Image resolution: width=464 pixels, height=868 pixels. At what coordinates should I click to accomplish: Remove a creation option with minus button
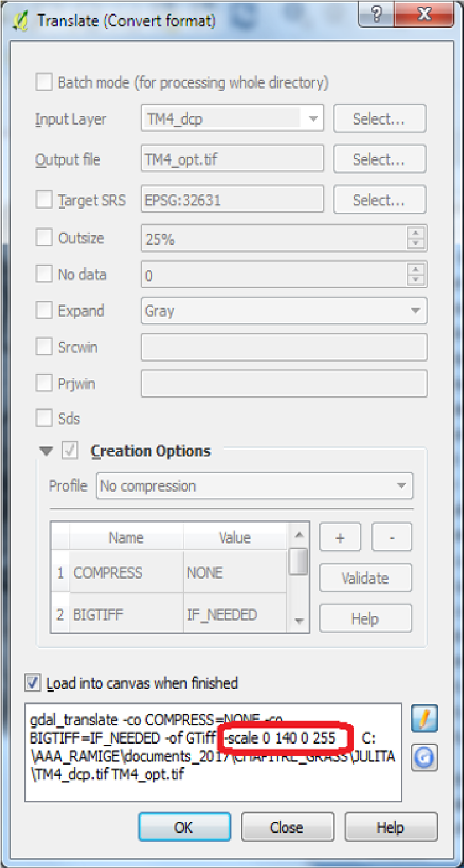coord(392,537)
